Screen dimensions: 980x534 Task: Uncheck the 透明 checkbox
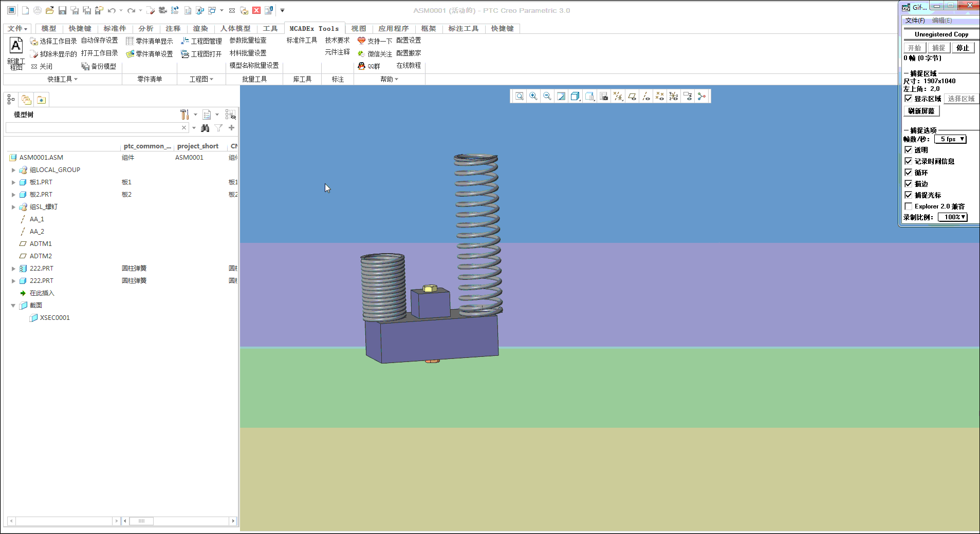(x=908, y=150)
